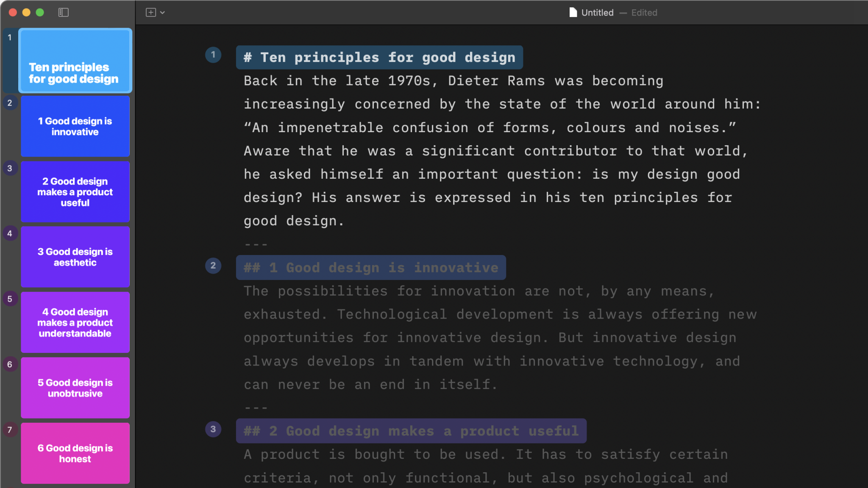This screenshot has width=868, height=488.
Task: Open the chevron menu next to the plus icon
Action: 163,12
